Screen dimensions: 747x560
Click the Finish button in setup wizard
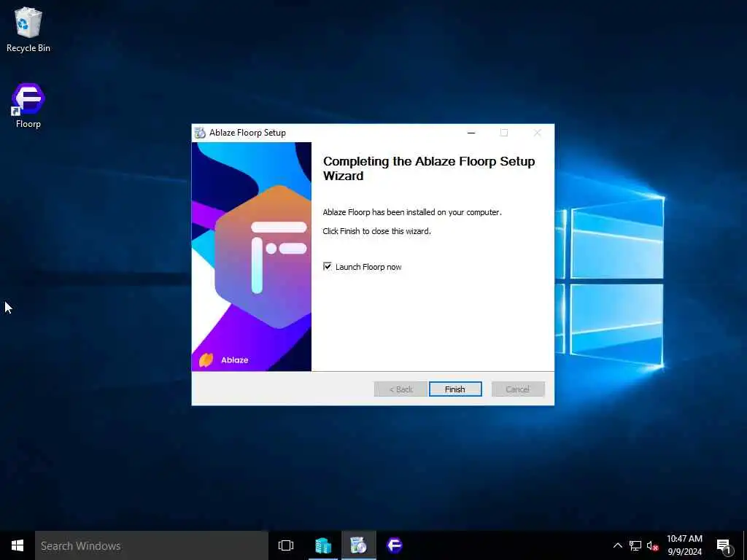tap(455, 389)
